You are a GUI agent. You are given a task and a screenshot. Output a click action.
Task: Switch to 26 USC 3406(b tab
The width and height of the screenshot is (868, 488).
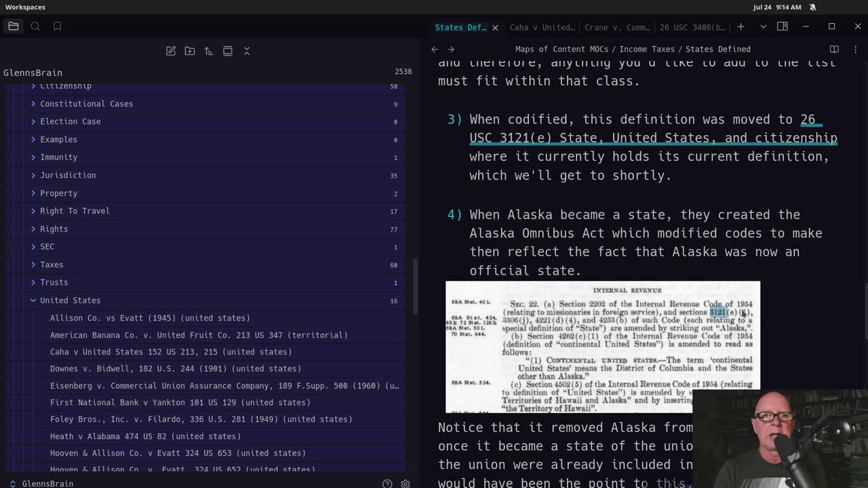click(692, 27)
